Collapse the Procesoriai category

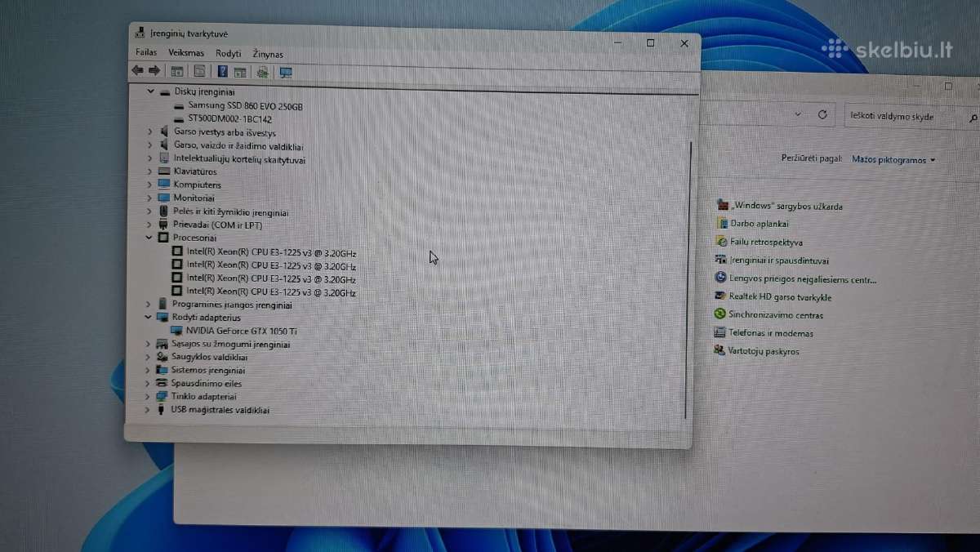coord(149,238)
